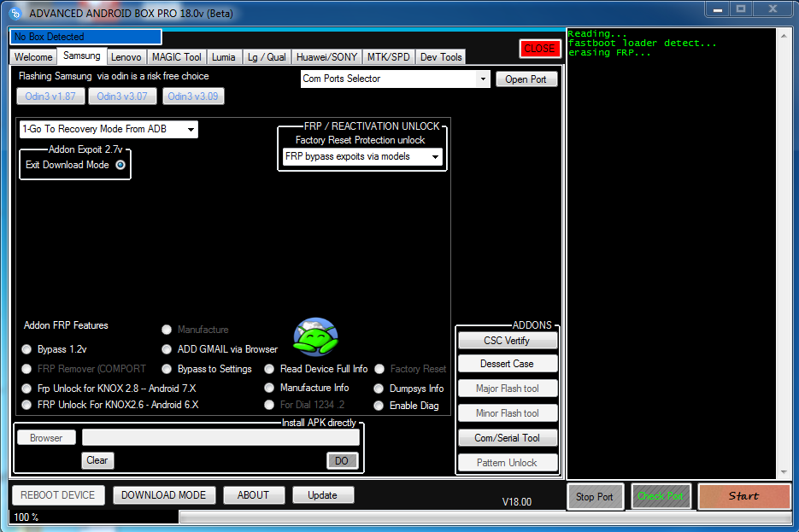Click the 'erasing FRP...' log line
799x532 pixels.
click(609, 53)
